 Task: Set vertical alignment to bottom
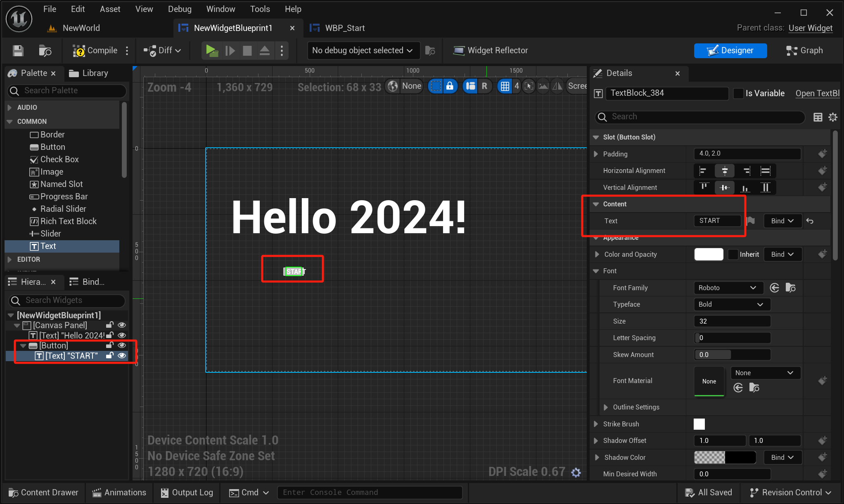745,187
